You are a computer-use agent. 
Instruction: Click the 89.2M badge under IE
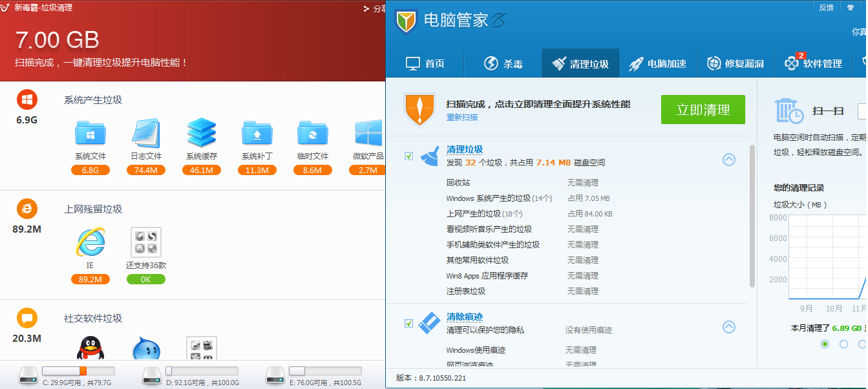coord(90,279)
